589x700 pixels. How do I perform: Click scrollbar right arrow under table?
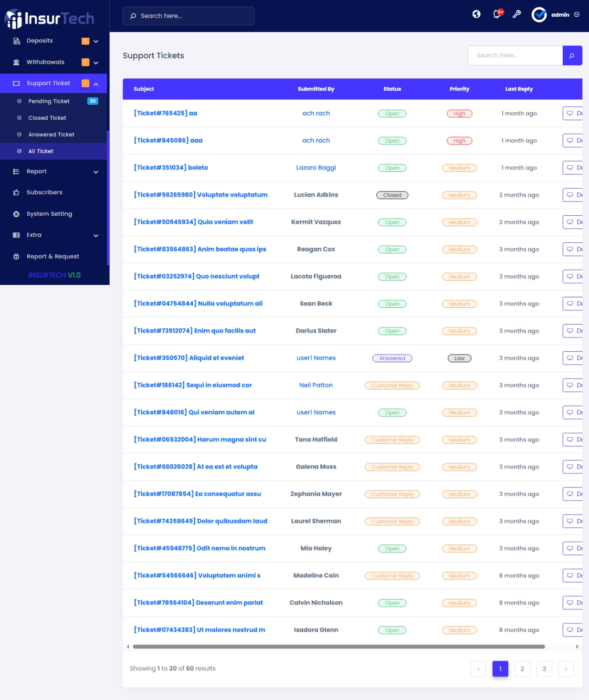(x=577, y=647)
